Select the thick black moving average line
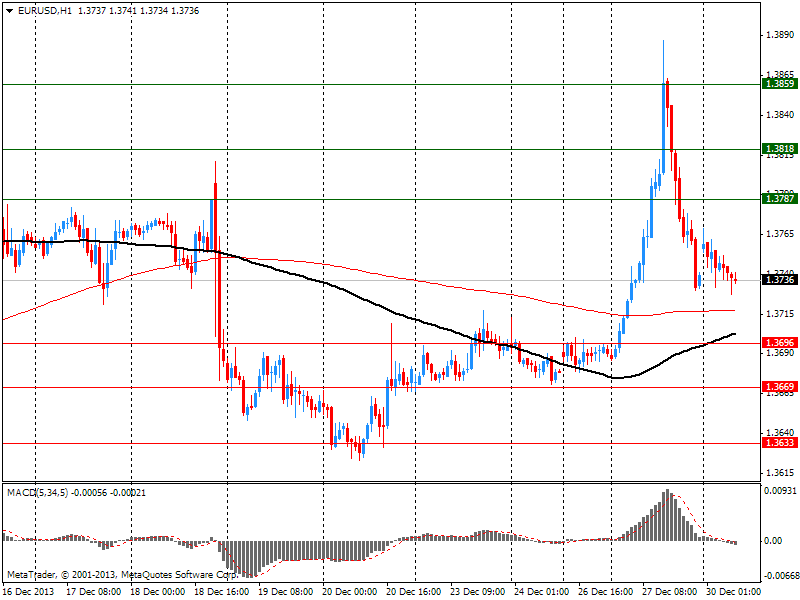Image resolution: width=800 pixels, height=600 pixels. pos(367,302)
